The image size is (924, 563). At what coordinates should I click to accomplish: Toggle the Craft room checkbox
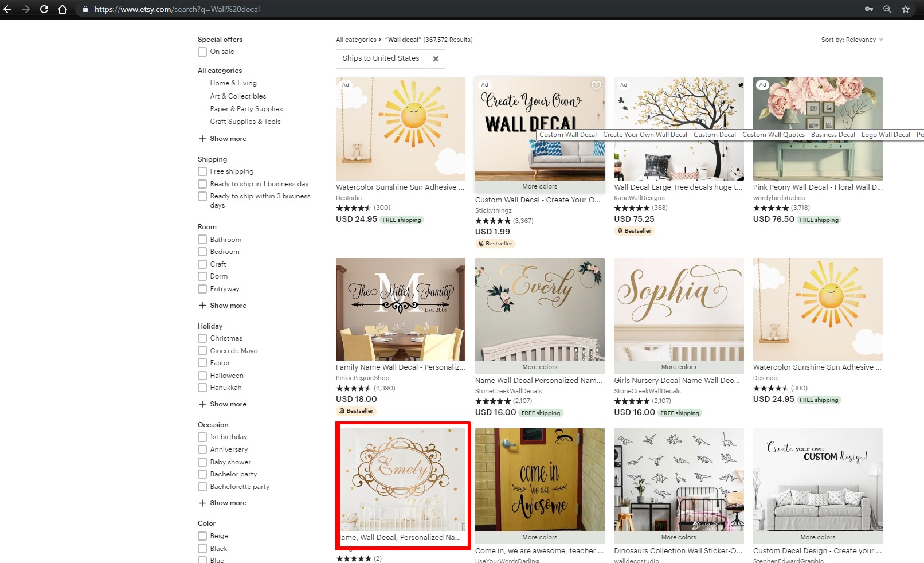[x=202, y=264]
